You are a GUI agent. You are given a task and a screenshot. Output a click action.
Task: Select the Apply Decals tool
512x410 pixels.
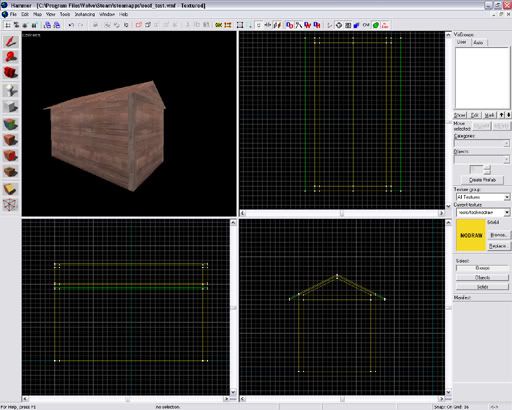click(x=11, y=156)
